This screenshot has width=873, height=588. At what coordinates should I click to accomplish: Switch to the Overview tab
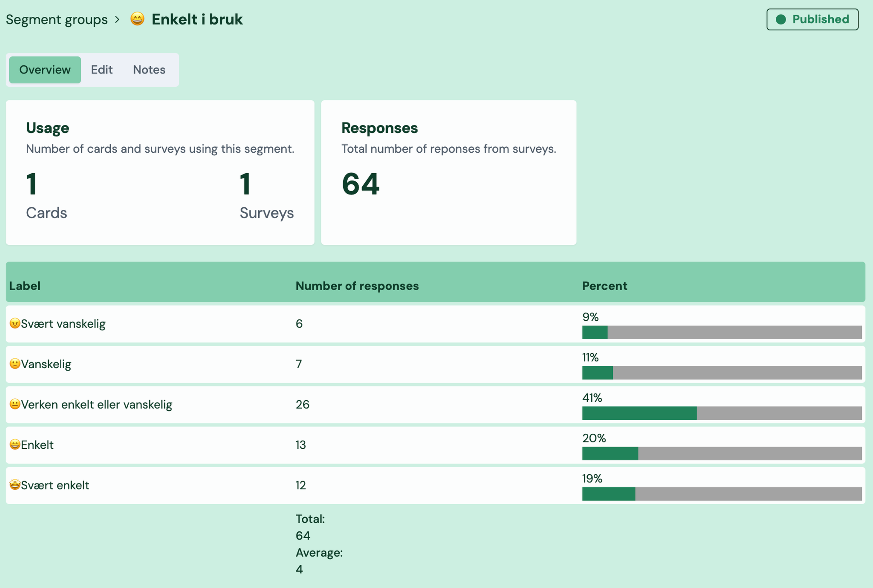coord(45,70)
